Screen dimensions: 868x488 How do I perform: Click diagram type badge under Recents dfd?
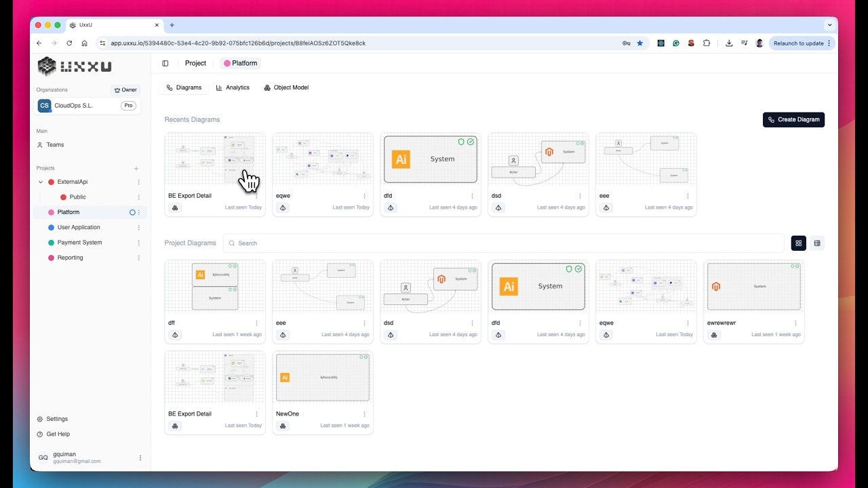point(391,207)
